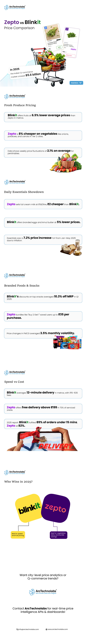Image resolution: width=86 pixels, height=644 pixels.
Task: Expand the chevron on Read More
Action: (x=80, y=83)
